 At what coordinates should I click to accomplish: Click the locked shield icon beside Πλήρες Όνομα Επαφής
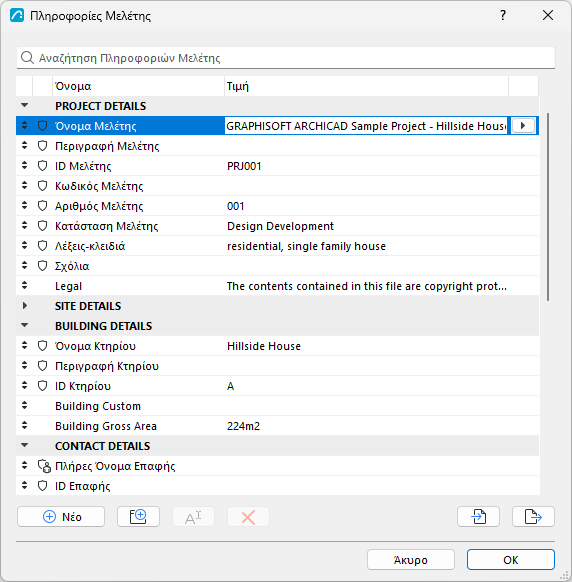pyautogui.click(x=44, y=466)
